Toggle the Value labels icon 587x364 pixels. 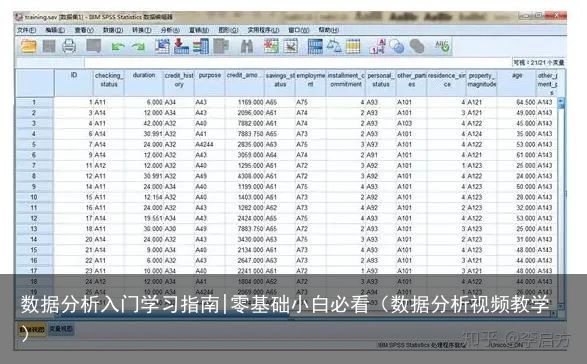click(x=377, y=46)
